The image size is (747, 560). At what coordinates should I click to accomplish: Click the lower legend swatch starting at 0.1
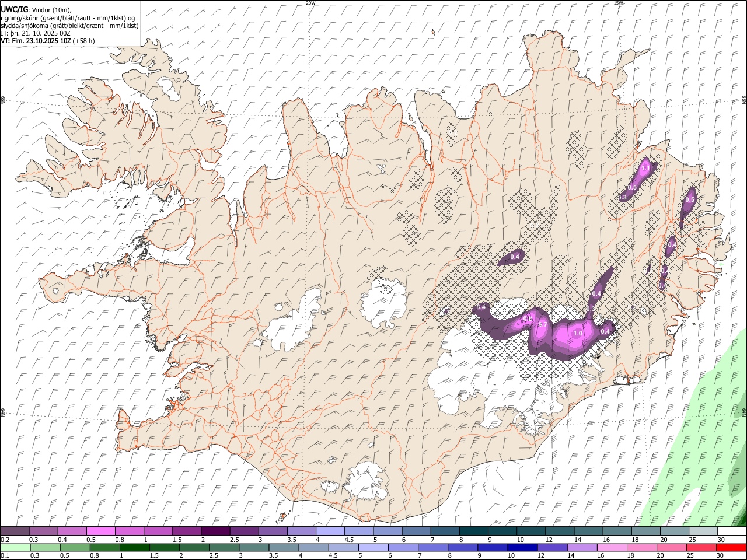coord(15,547)
